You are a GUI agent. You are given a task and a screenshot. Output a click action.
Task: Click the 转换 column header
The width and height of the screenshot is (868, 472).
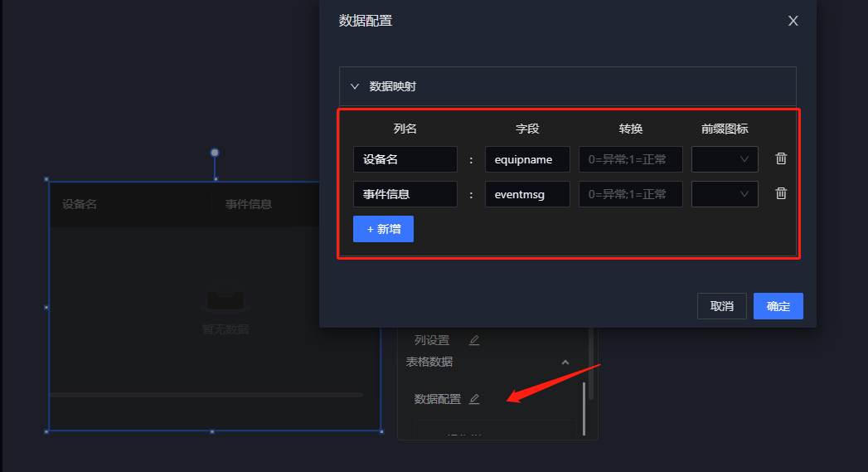coord(631,129)
